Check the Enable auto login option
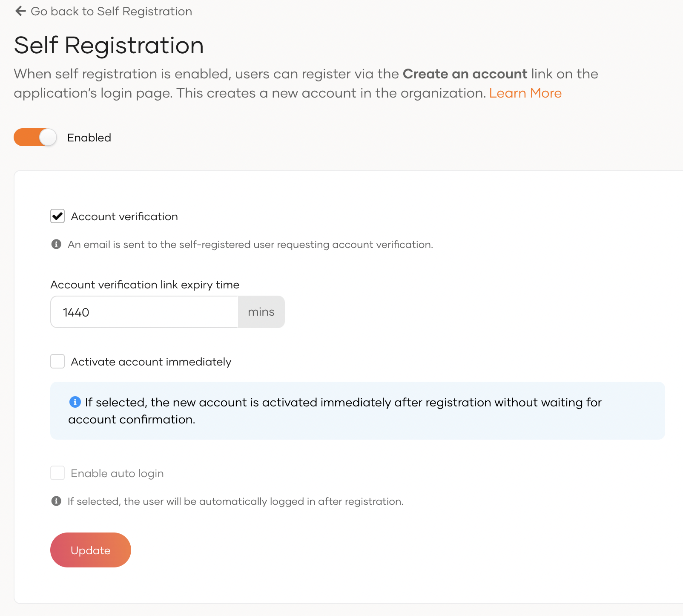Screen dimensions: 683x616 click(57, 473)
